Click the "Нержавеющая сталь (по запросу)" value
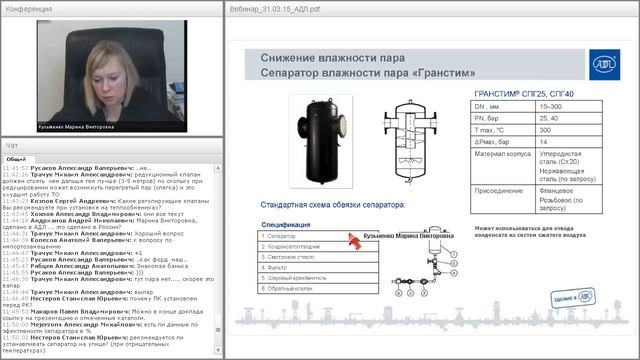Screen dimensions: 640x360 (x=568, y=175)
